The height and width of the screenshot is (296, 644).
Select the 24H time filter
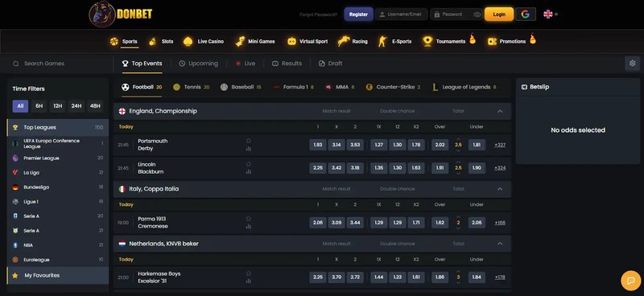(76, 106)
